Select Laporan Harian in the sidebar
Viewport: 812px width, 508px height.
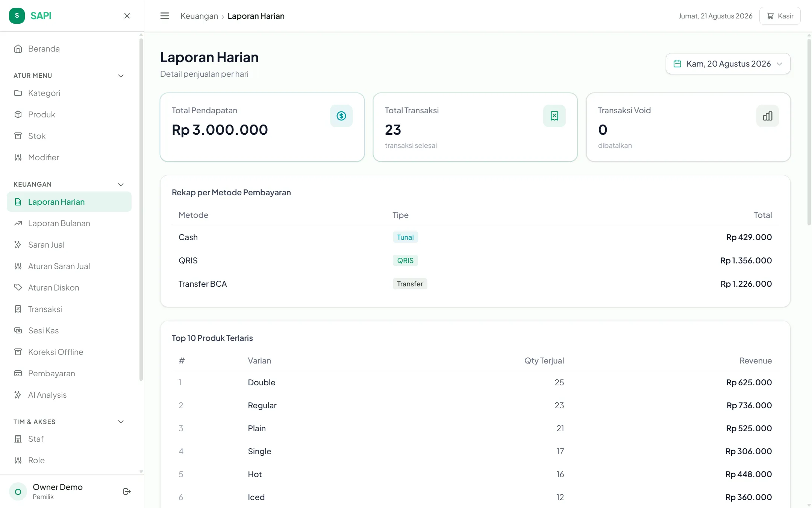pyautogui.click(x=69, y=202)
